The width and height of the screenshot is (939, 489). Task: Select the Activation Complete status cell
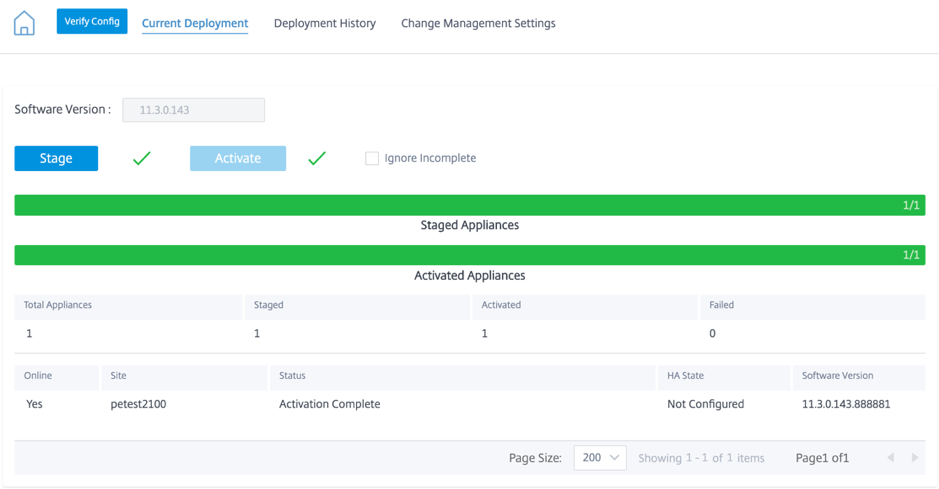point(329,404)
